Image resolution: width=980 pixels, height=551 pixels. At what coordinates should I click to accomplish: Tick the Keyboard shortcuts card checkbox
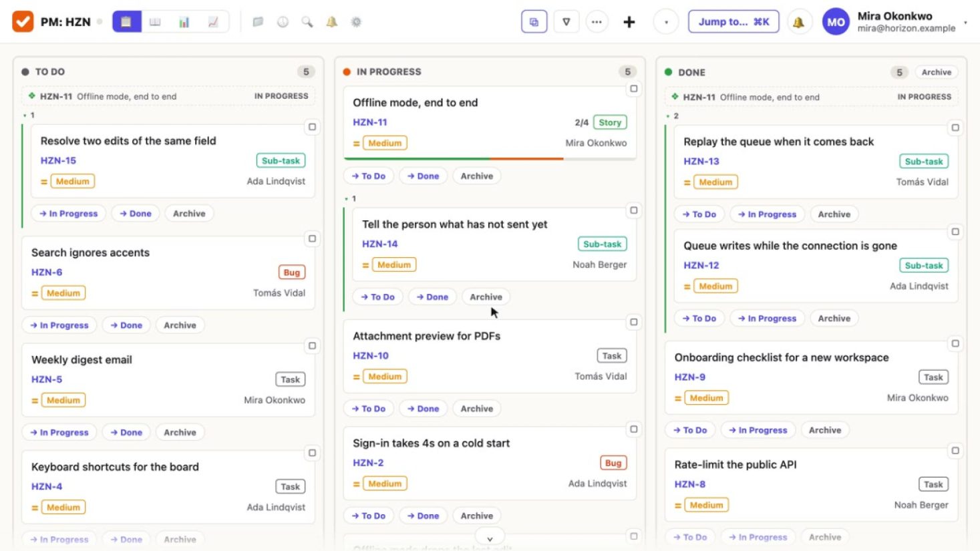pyautogui.click(x=312, y=453)
